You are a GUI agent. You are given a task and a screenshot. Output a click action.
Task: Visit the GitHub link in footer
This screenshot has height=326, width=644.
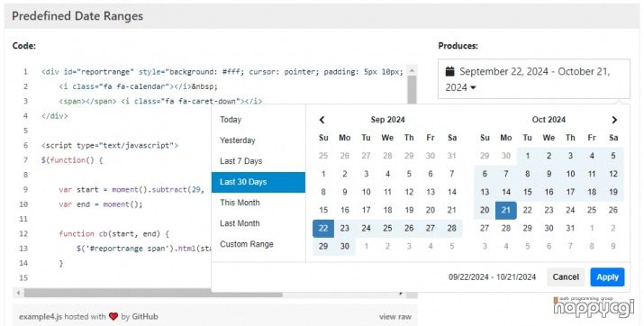[x=145, y=317]
